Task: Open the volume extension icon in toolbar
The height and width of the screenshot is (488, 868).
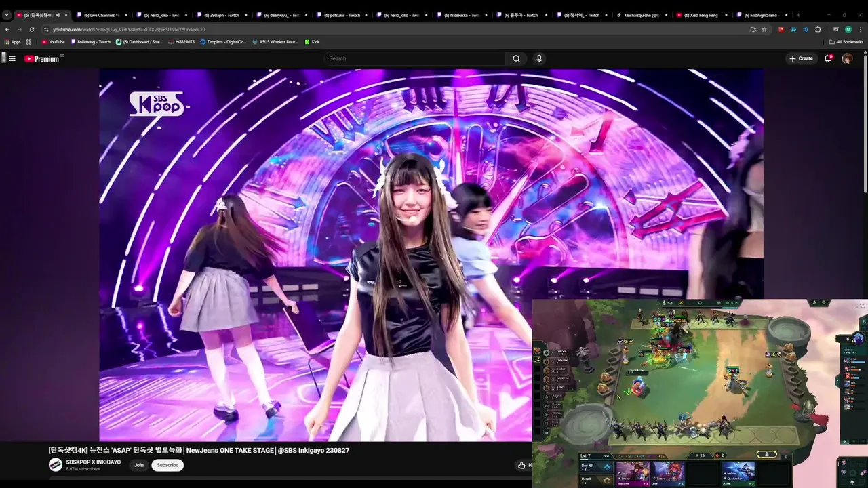Action: 806,30
